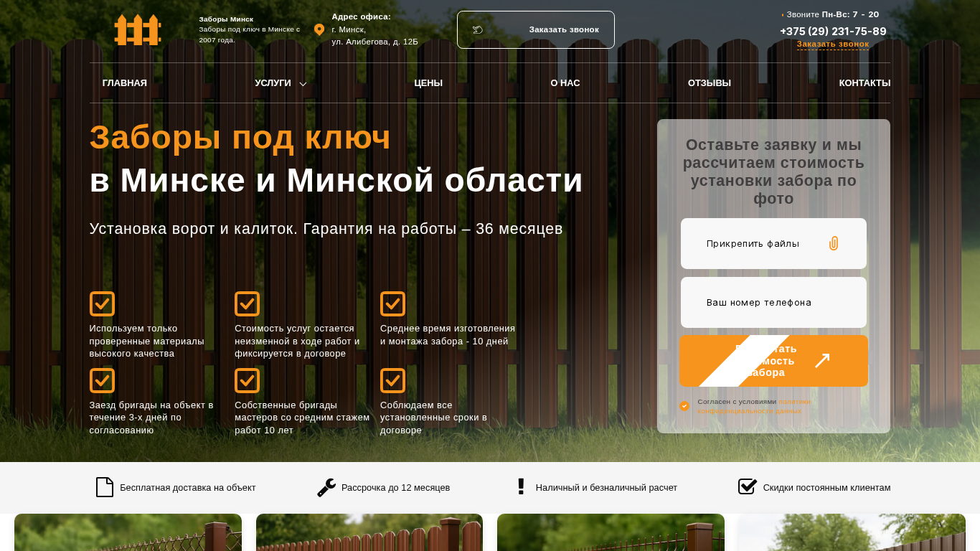Click the orange heading 'Заборы под ключ'
The image size is (980, 551).
[x=240, y=137]
